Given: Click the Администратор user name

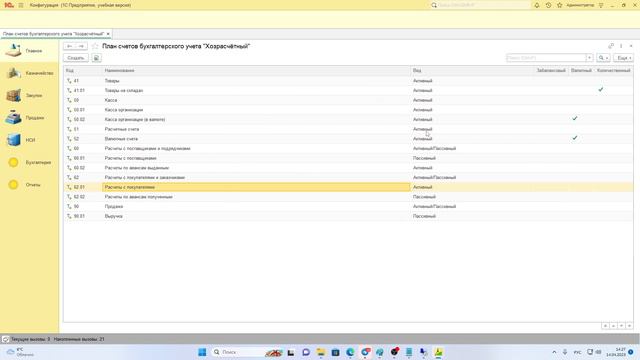Looking at the screenshot, I should pos(580,5).
